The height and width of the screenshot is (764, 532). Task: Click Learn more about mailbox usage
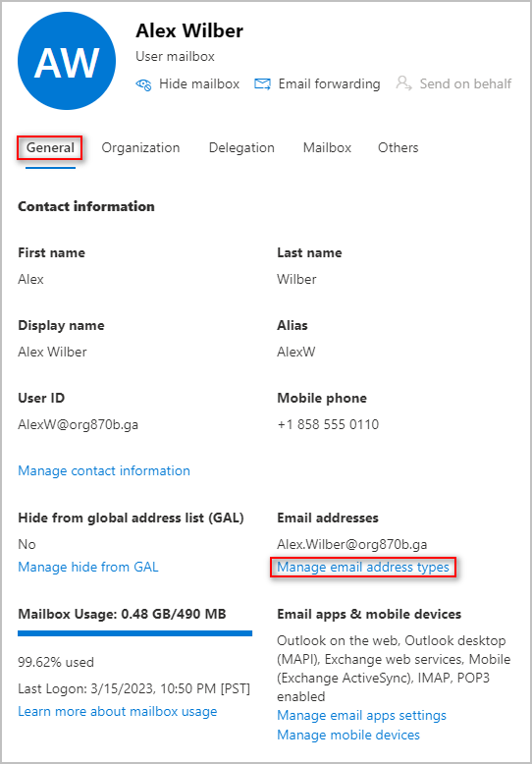[118, 711]
